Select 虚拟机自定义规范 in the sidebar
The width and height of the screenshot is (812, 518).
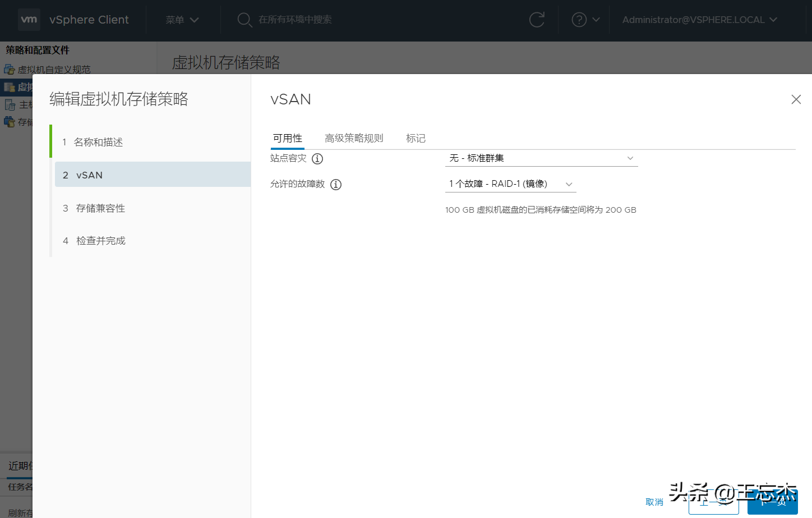[54, 70]
